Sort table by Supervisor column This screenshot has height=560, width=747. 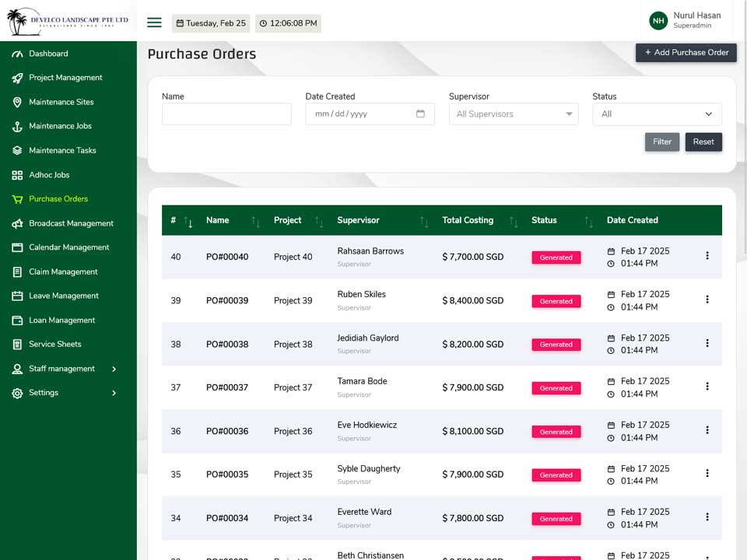424,221
